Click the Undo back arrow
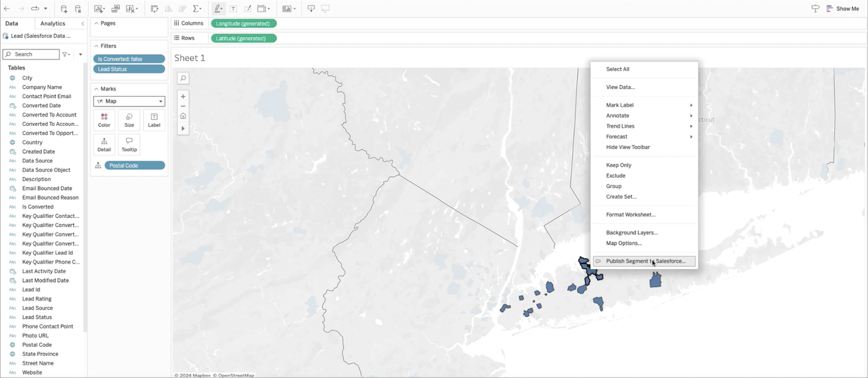 [x=7, y=8]
